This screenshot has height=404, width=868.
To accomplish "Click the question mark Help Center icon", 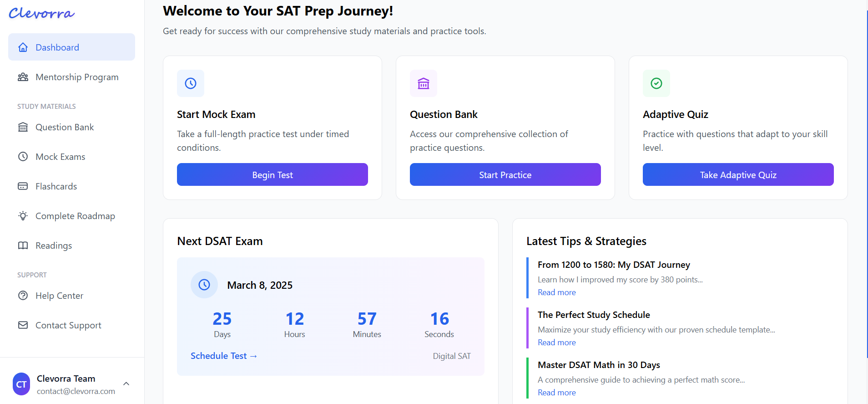I will coord(23,296).
